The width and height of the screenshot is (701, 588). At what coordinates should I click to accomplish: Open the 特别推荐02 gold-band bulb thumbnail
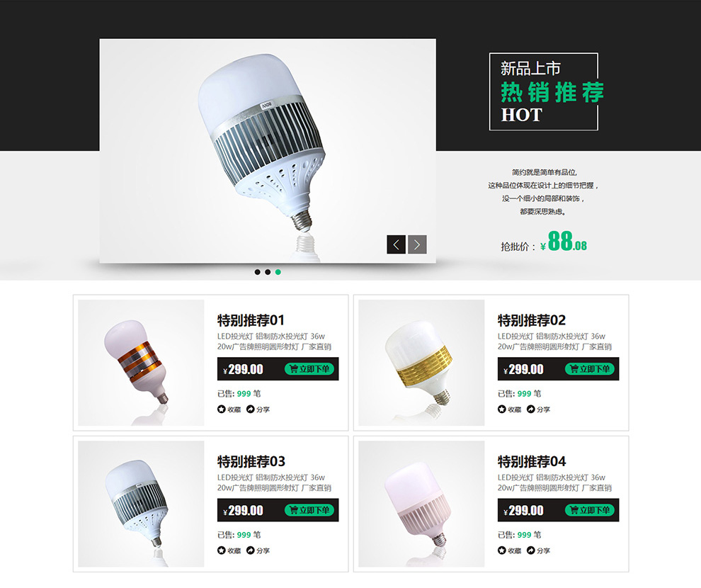[x=421, y=363]
